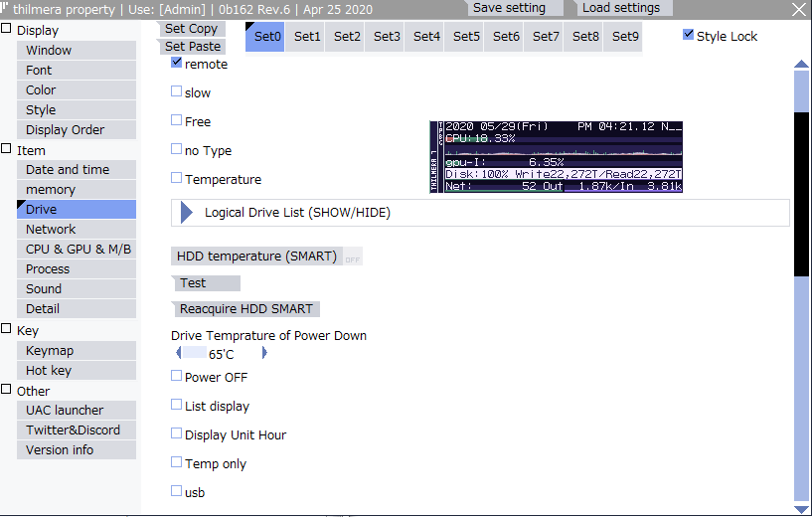
Task: Open the Window settings page
Action: click(77, 51)
